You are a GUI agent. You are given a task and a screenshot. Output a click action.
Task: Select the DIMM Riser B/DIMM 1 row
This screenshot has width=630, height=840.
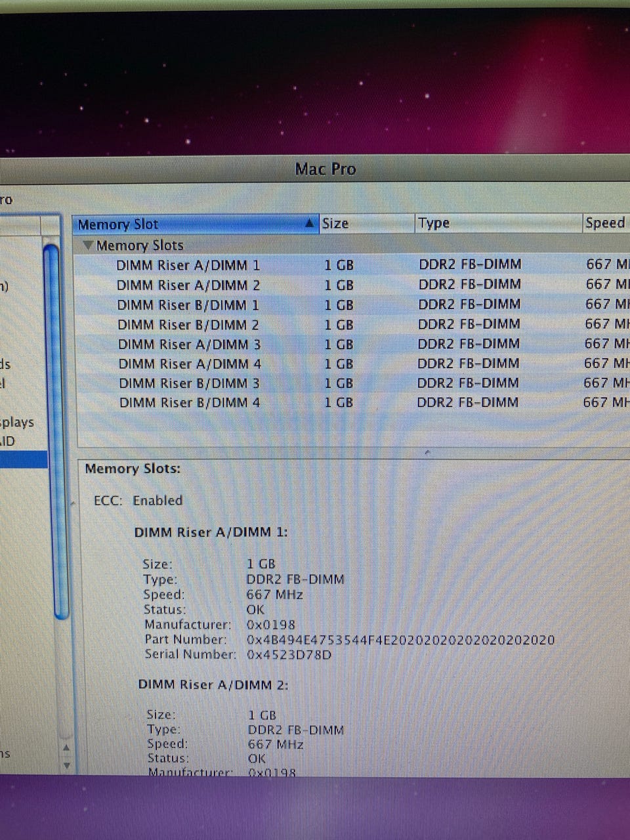tap(352, 304)
